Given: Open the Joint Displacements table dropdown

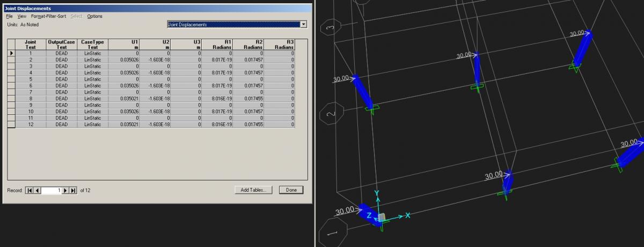Looking at the screenshot, I should click(x=303, y=24).
